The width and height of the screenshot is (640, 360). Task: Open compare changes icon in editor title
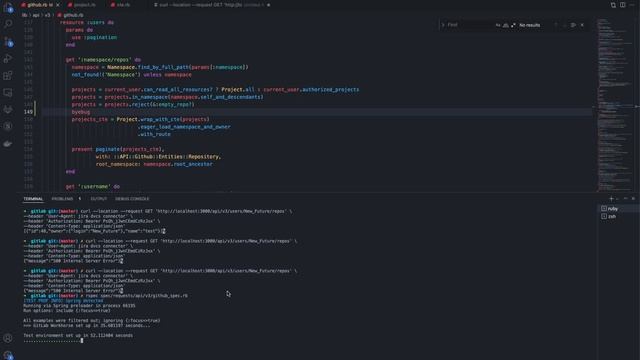tap(613, 5)
